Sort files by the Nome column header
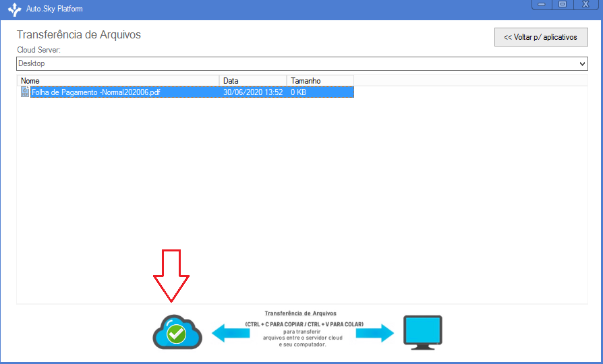The image size is (603, 364). point(118,81)
